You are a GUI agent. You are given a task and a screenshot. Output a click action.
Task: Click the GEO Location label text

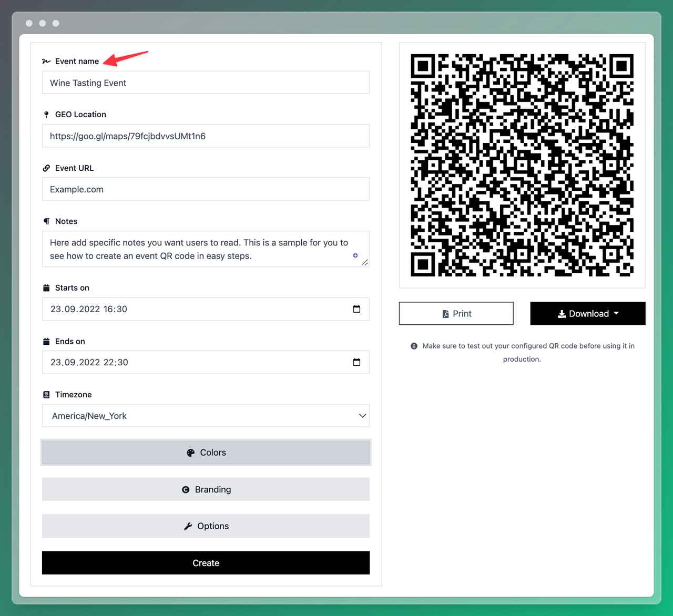click(80, 115)
